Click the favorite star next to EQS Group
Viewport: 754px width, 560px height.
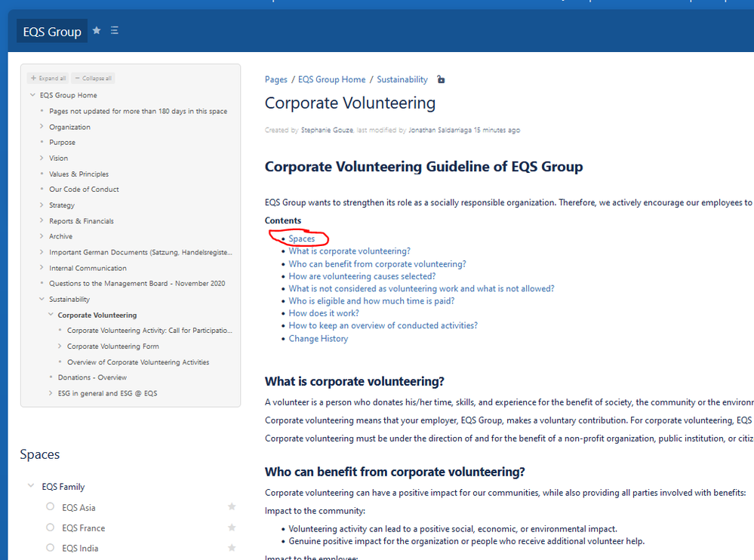pyautogui.click(x=97, y=31)
